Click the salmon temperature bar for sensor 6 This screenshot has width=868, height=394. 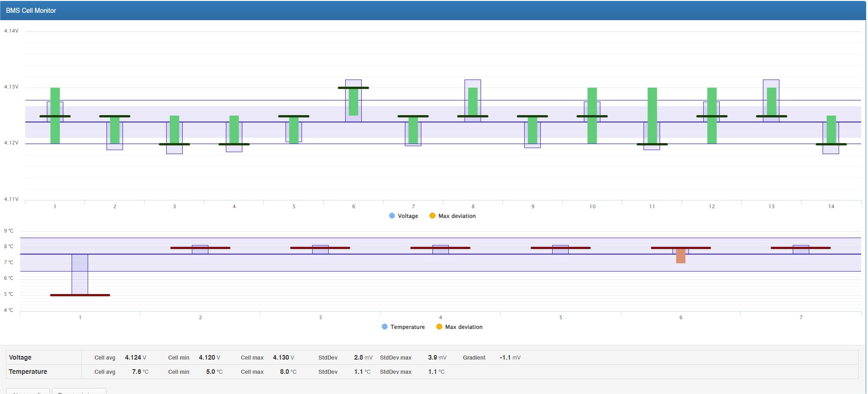681,256
